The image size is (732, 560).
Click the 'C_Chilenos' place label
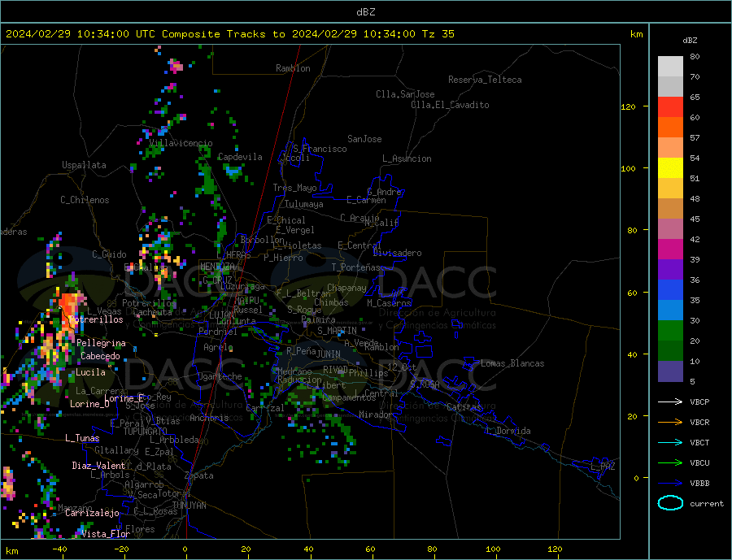tap(85, 200)
